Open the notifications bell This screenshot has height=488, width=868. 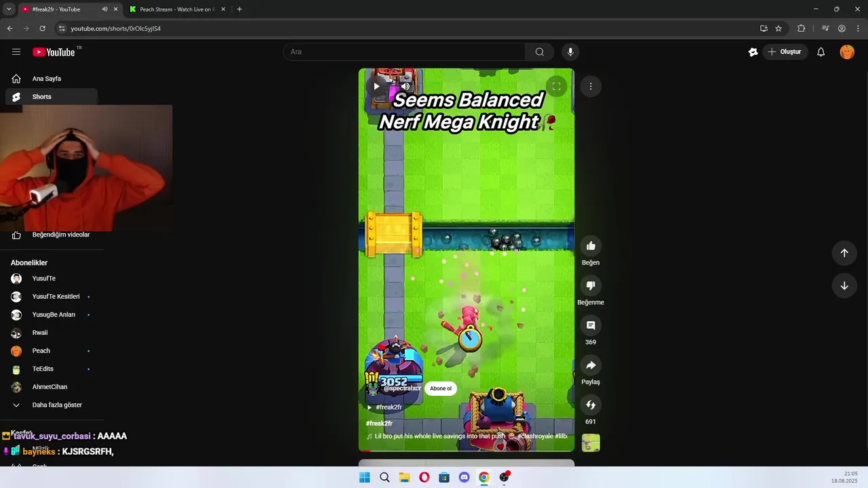(821, 52)
